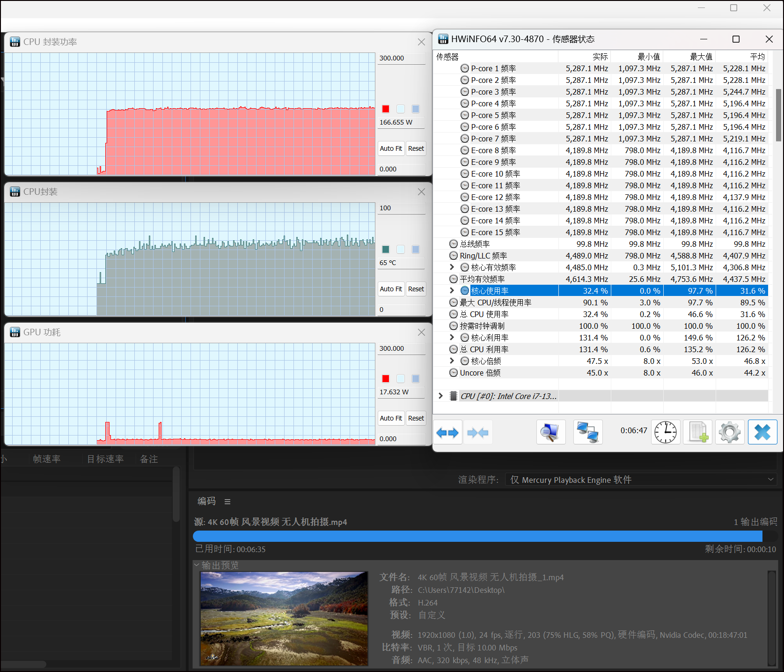Toggle the green graph color square in CPU封装 panel

[385, 249]
